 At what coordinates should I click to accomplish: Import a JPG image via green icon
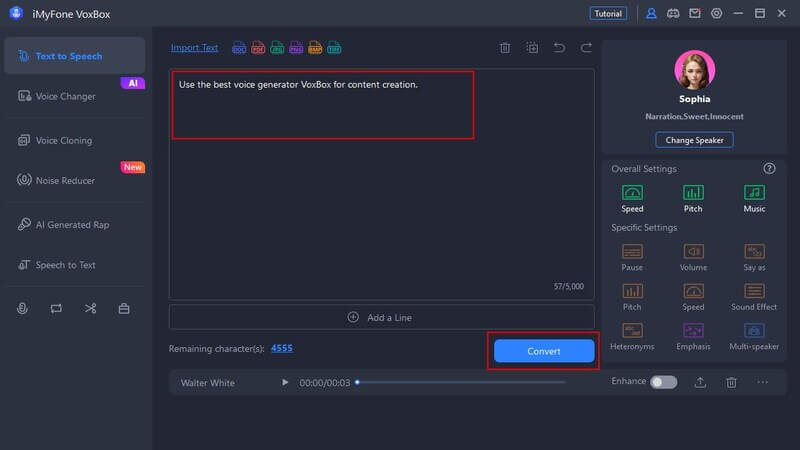point(277,48)
